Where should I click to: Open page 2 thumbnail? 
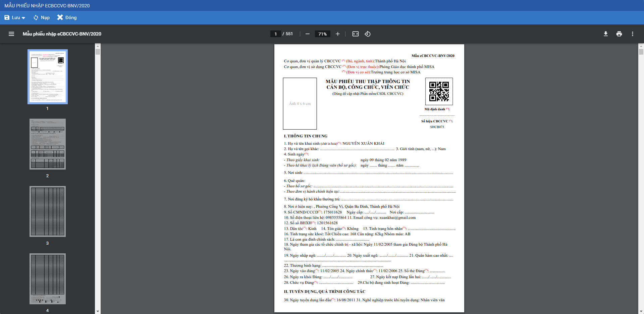pyautogui.click(x=48, y=144)
